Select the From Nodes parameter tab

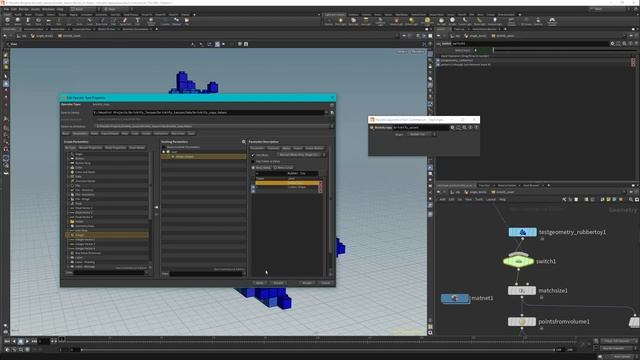pyautogui.click(x=137, y=148)
